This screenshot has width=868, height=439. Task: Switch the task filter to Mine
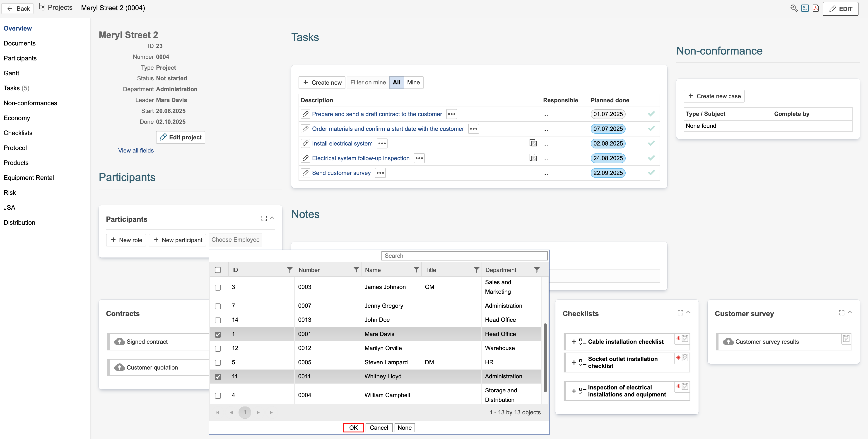[x=413, y=82]
